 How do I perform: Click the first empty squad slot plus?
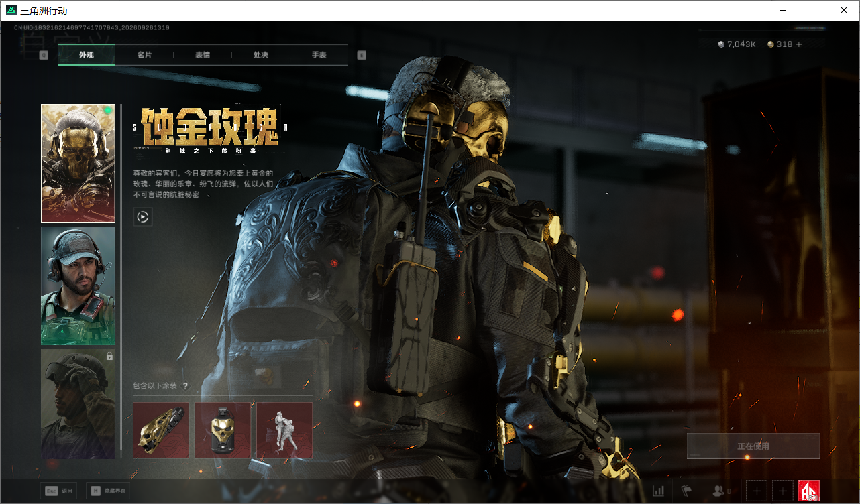coord(757,491)
